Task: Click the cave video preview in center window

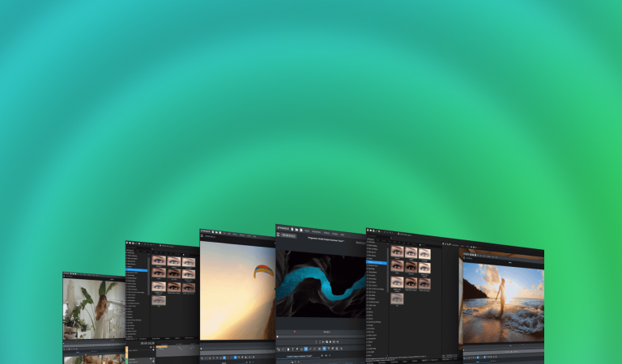Action: coord(321,284)
